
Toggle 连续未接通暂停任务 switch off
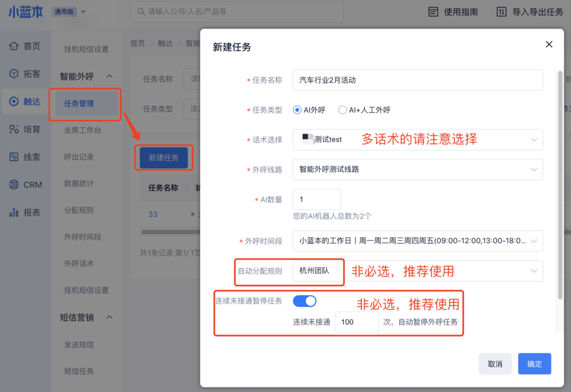[x=304, y=301]
